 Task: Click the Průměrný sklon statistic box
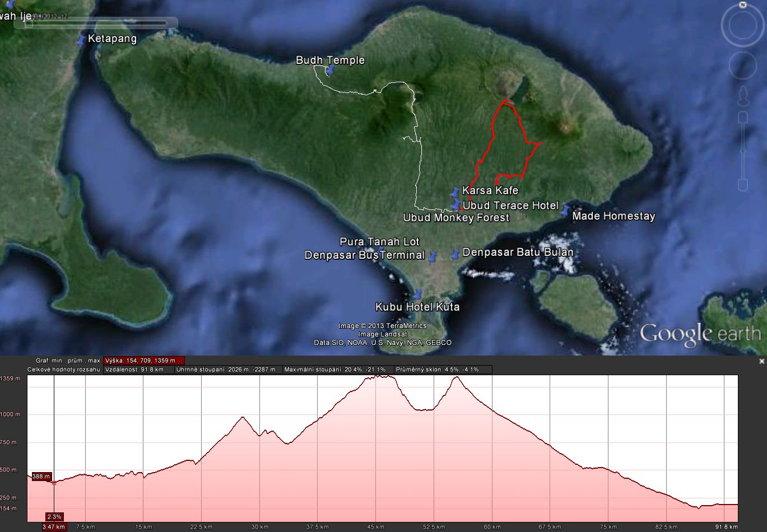pos(443,370)
